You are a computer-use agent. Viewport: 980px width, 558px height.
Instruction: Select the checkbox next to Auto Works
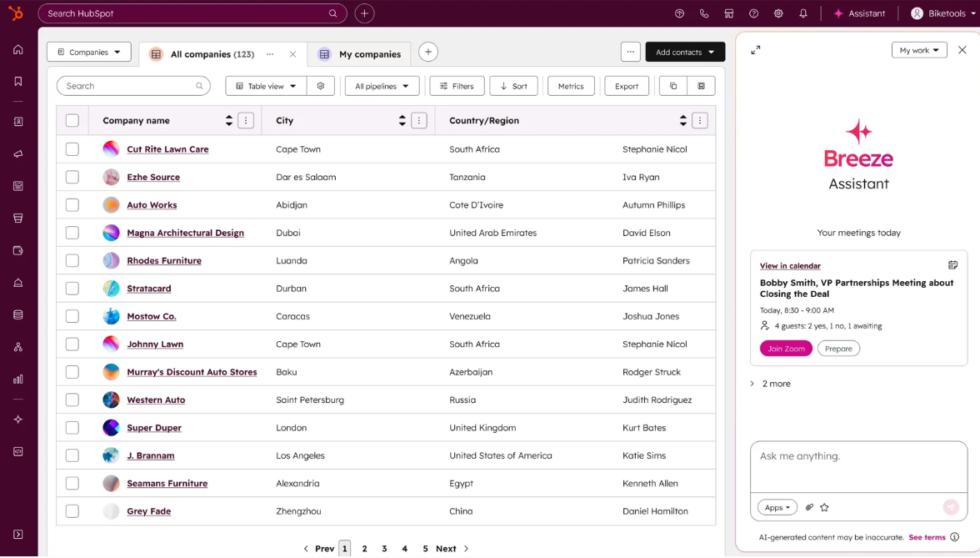point(72,204)
